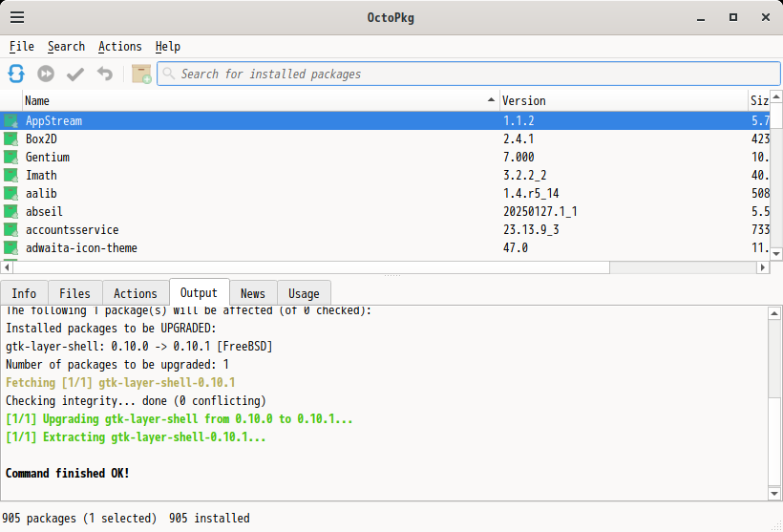783x532 pixels.
Task: Open the window hamburger menu icon
Action: pyautogui.click(x=17, y=17)
